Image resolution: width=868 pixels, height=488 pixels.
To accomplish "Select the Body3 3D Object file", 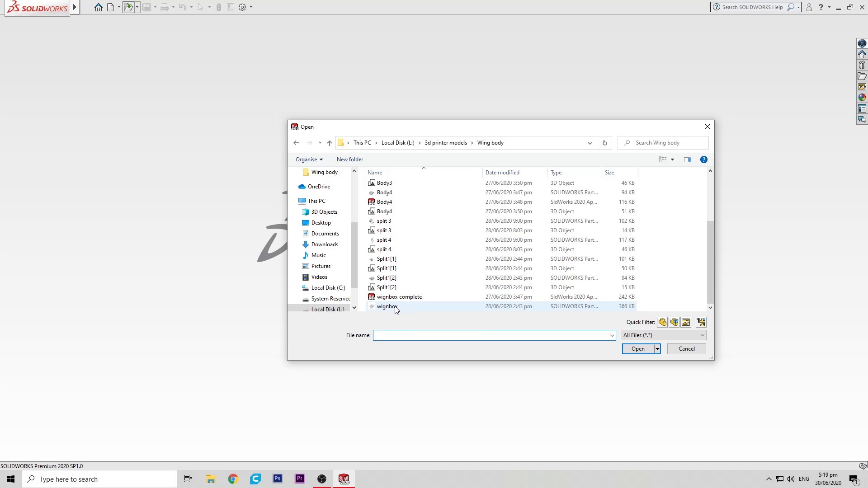I will pyautogui.click(x=501, y=183).
